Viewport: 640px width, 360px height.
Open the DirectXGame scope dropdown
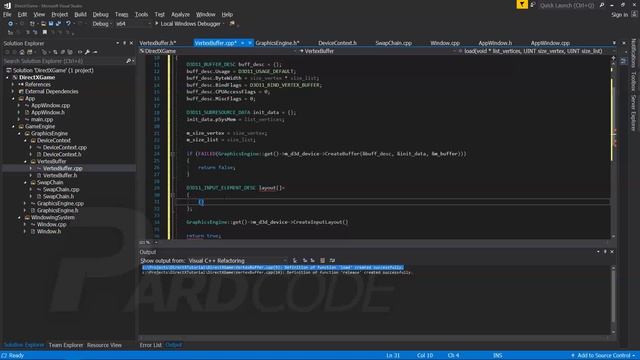click(x=218, y=51)
